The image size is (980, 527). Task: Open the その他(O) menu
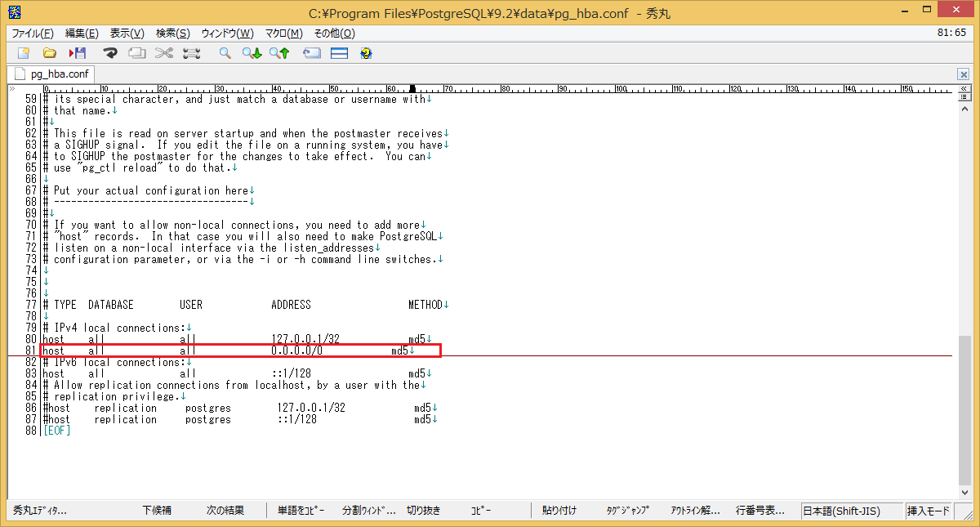(334, 33)
